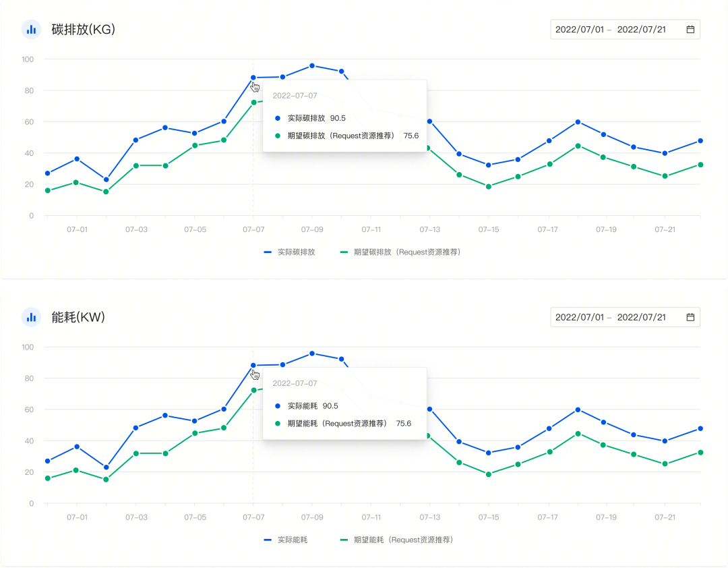Click the blue dot next to 实际碳排放 in the tooltip

tap(277, 118)
